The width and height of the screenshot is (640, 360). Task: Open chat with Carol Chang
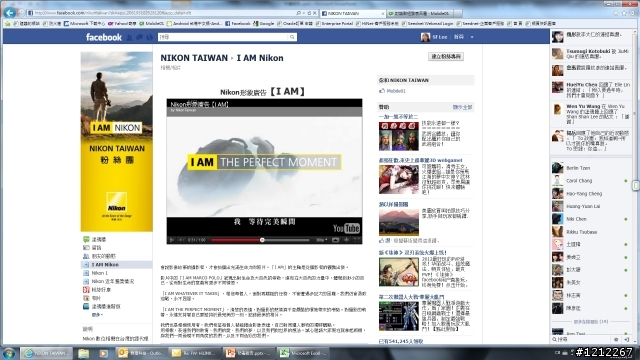pos(590,180)
